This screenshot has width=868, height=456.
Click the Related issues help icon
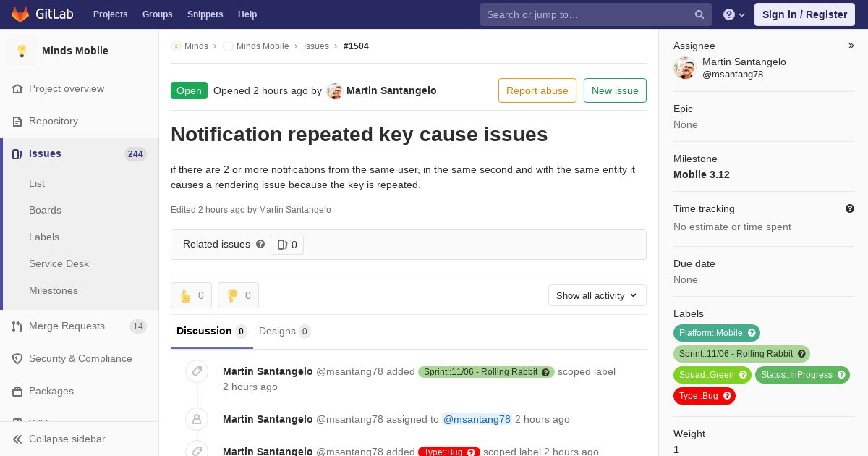(x=260, y=244)
